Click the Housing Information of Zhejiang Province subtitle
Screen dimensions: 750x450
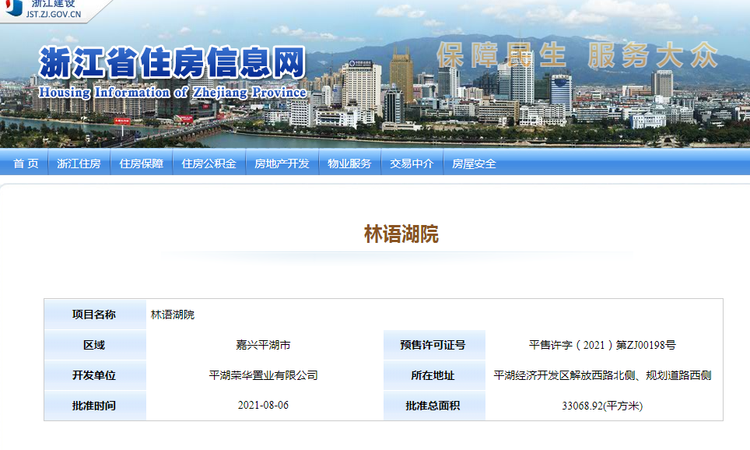(172, 92)
